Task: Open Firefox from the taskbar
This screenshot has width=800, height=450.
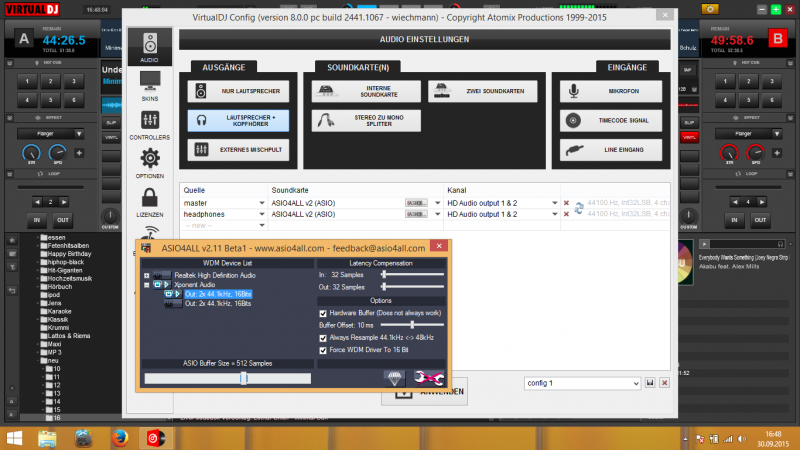Action: (120, 438)
